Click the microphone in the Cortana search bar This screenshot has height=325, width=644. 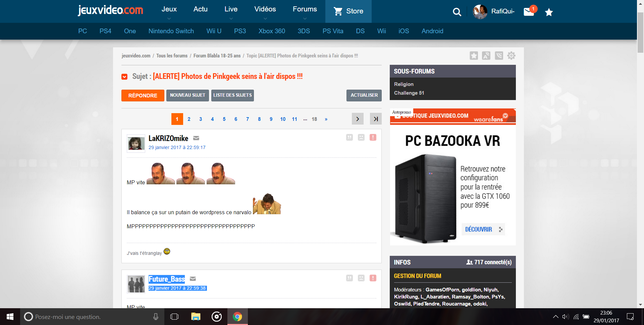point(155,317)
